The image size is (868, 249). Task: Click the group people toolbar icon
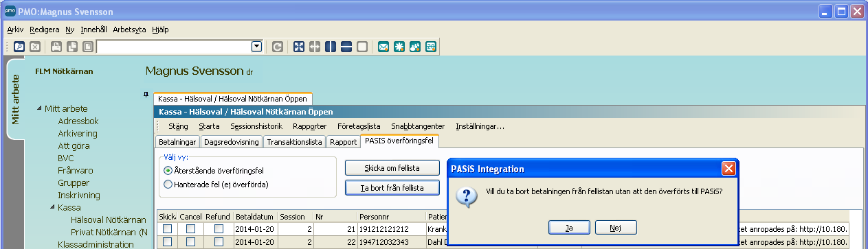(415, 47)
